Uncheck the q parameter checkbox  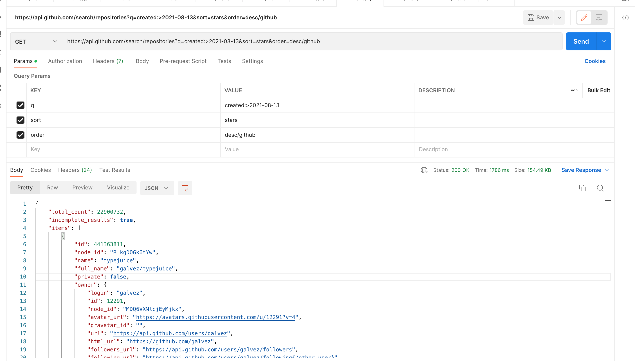20,105
